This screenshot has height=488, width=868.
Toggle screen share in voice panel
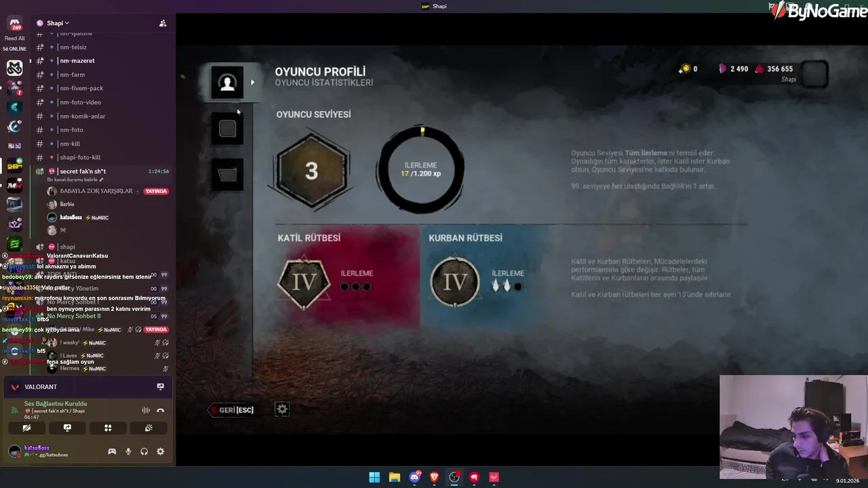pyautogui.click(x=67, y=428)
